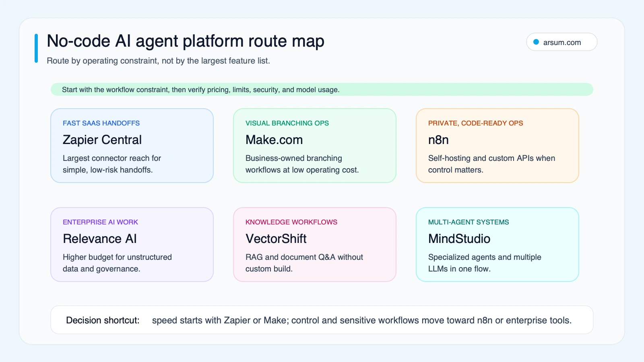
Task: Click the 'Decision shortcut:' label
Action: coord(103,320)
